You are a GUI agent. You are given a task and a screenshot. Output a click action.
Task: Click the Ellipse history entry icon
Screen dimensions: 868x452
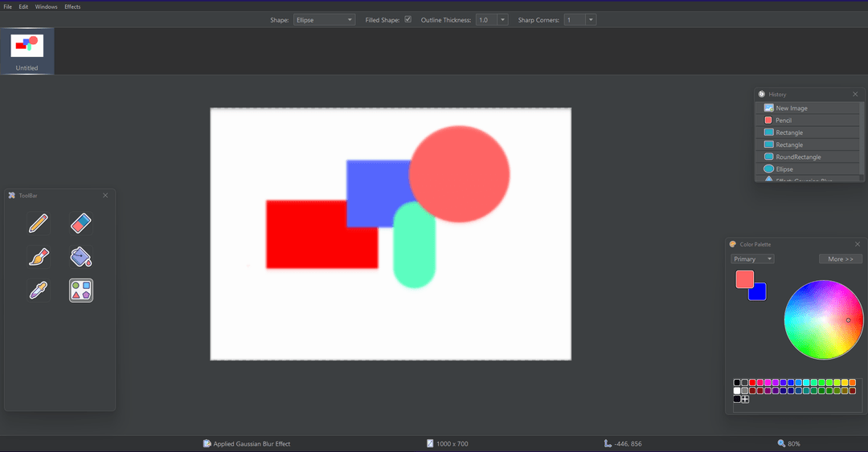(x=768, y=169)
